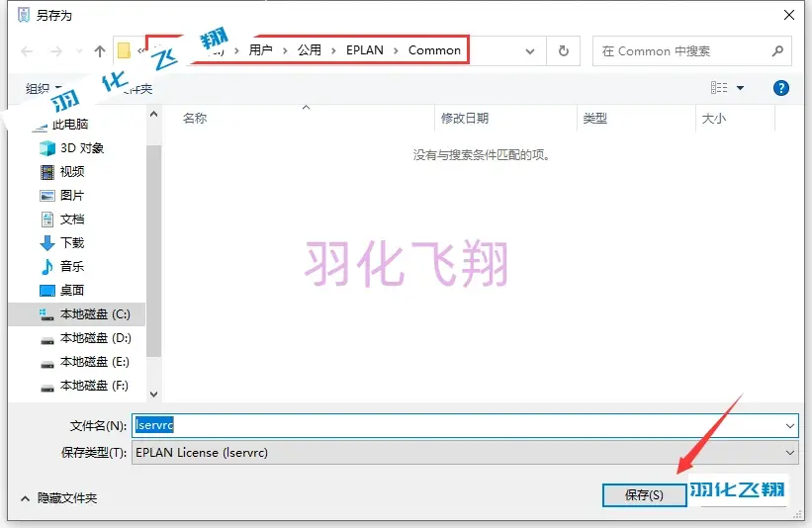This screenshot has width=812, height=528.
Task: Select 本地磁盘 (C:) drive
Action: pos(95,314)
